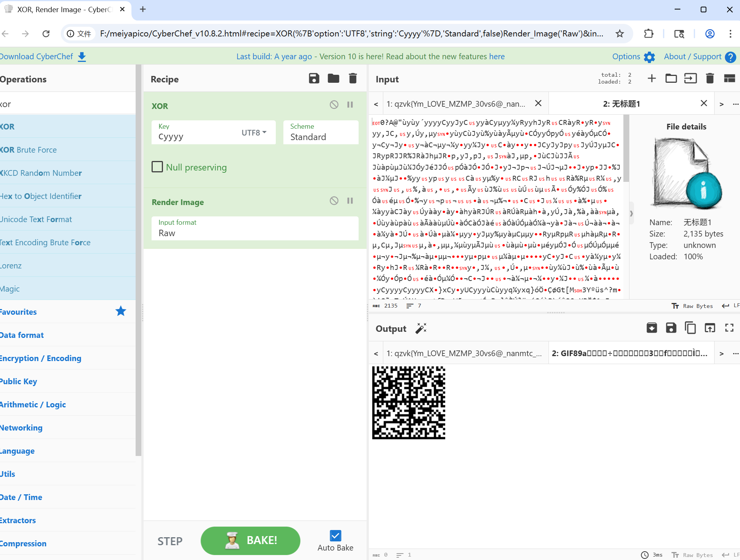The height and width of the screenshot is (560, 740).
Task: Copy output to clipboard
Action: (690, 328)
